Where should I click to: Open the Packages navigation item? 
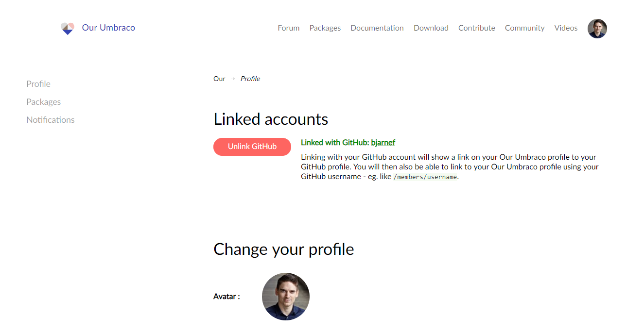tap(325, 28)
